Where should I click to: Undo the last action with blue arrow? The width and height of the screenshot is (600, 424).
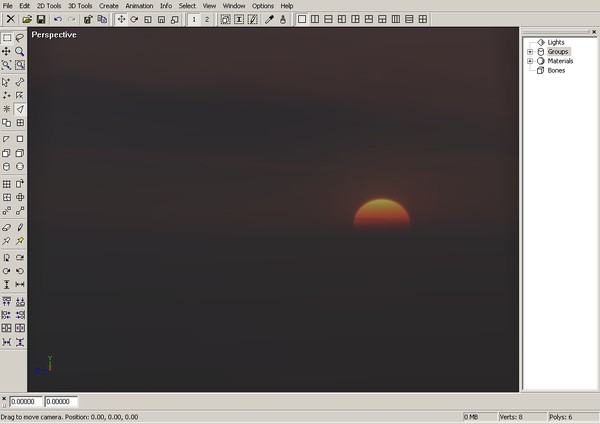58,19
